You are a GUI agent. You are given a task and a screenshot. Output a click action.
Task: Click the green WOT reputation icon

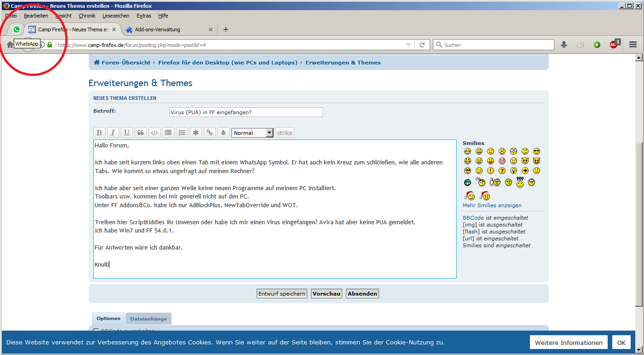[597, 45]
